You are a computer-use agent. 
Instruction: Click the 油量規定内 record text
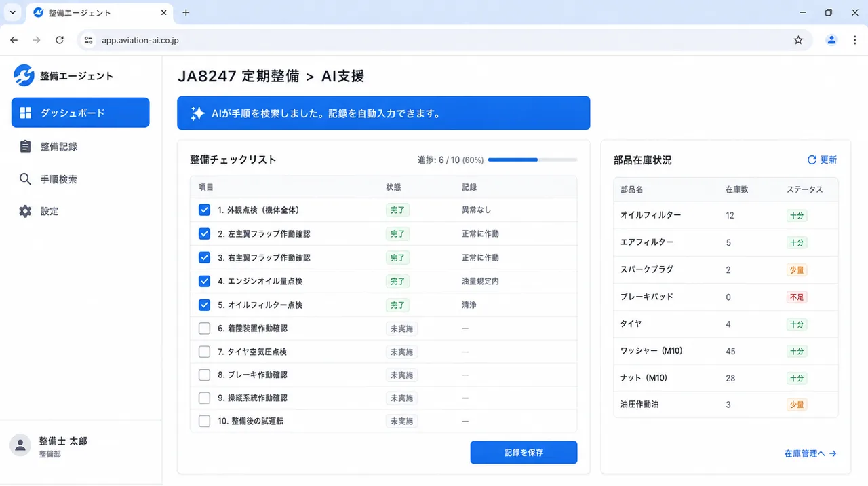click(x=480, y=281)
